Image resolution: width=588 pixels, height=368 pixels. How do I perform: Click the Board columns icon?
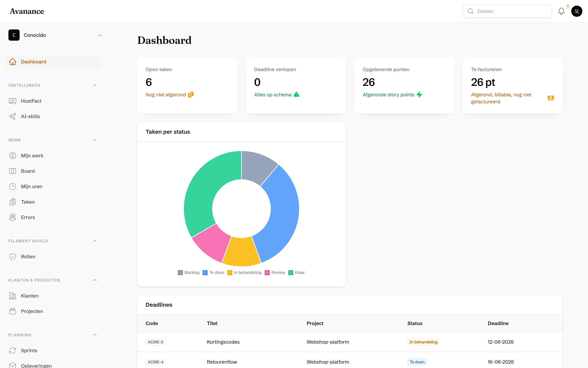tap(13, 171)
